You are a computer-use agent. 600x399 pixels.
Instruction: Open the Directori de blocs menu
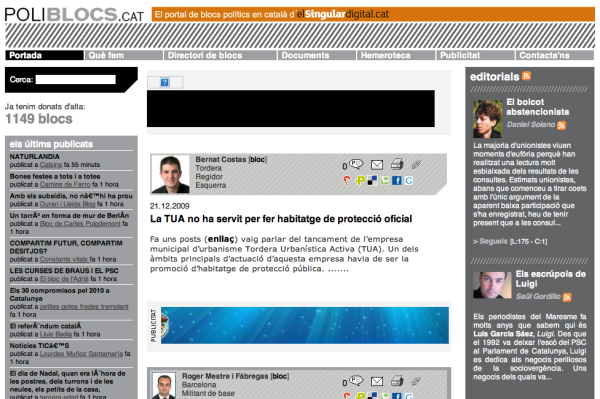point(221,55)
